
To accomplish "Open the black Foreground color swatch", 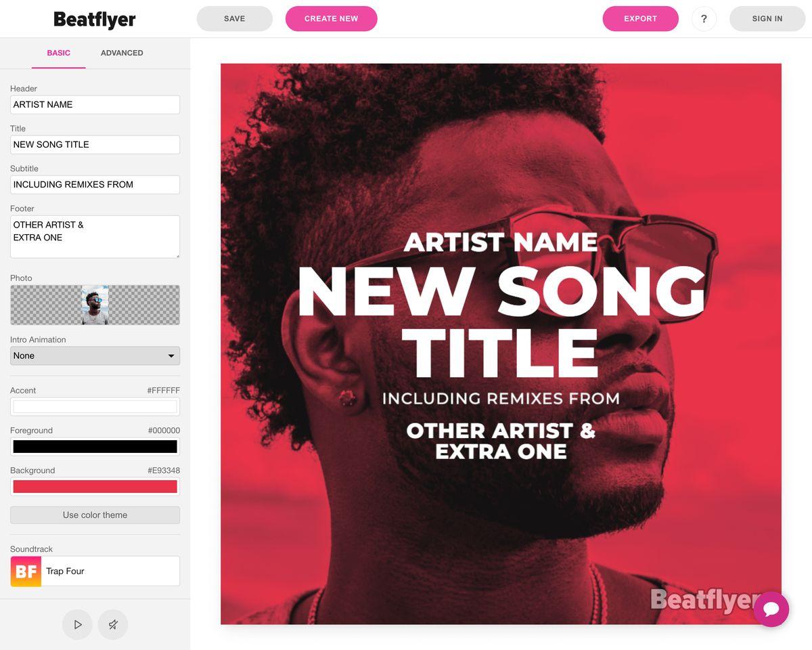I will pyautogui.click(x=95, y=447).
